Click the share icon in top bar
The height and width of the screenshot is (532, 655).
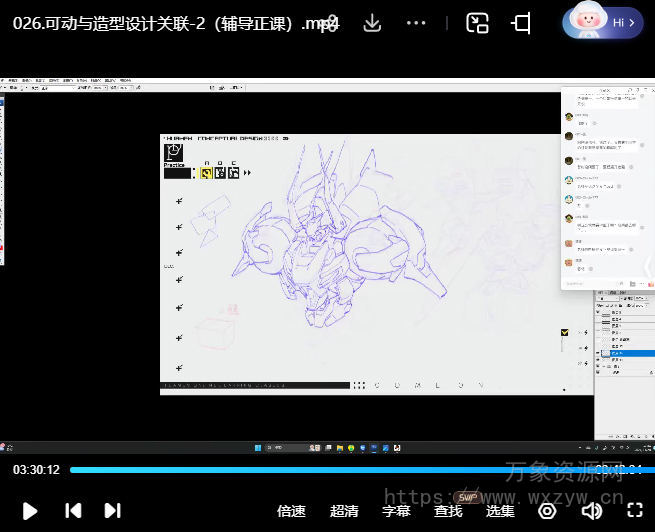327,23
